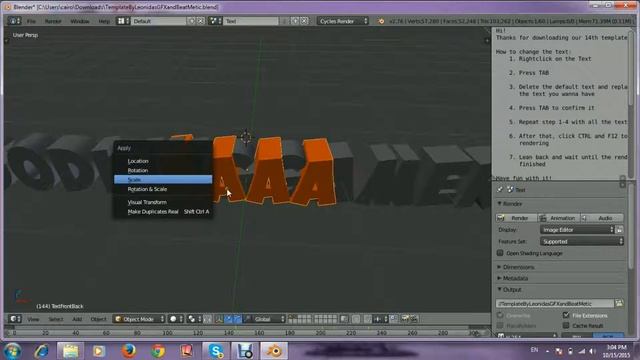
Task: Click the Audio mixdown button
Action: pos(602,218)
